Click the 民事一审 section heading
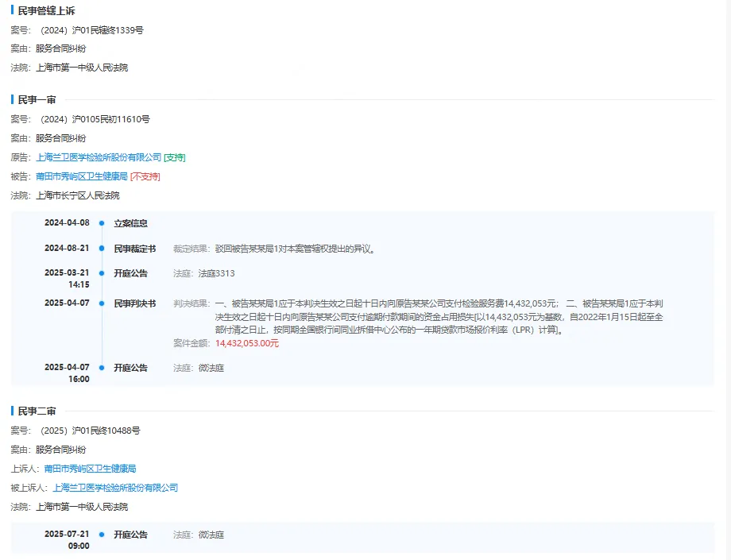This screenshot has width=731, height=560. tap(37, 100)
